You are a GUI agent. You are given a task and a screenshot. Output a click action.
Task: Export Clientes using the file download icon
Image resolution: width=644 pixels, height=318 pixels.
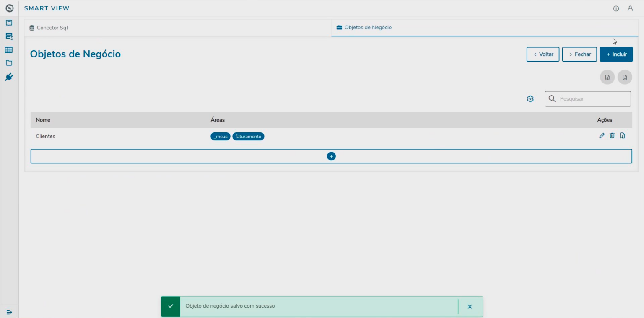tap(622, 136)
